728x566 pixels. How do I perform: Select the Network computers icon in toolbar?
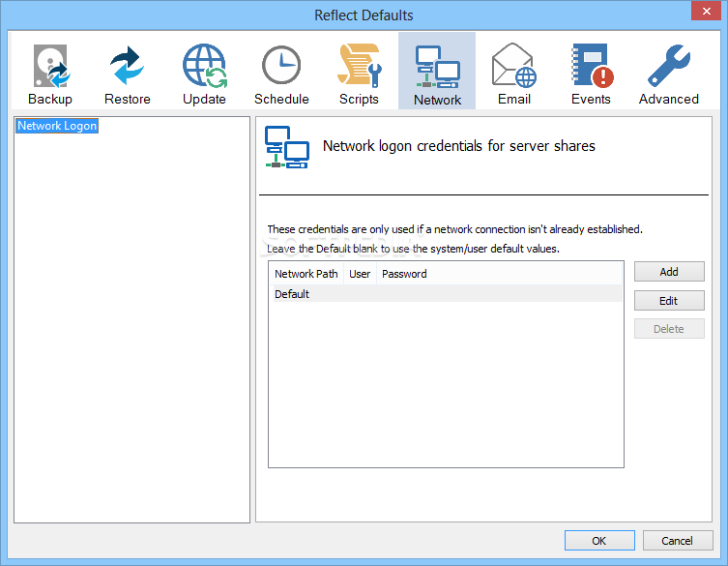pos(437,67)
